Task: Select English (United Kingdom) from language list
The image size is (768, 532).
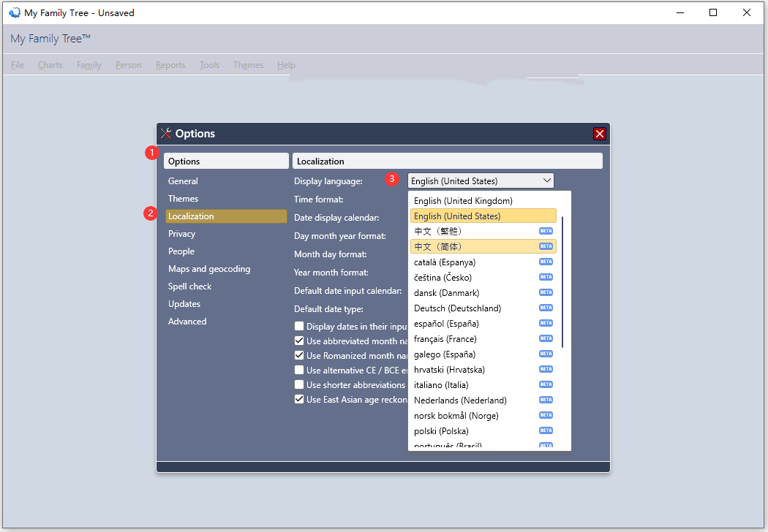Action: pos(483,201)
